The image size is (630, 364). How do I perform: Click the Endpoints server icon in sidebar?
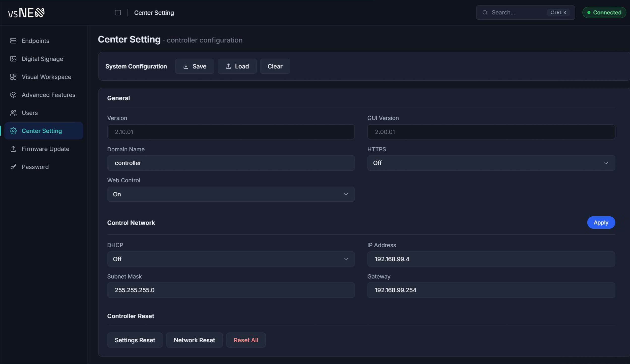(13, 41)
